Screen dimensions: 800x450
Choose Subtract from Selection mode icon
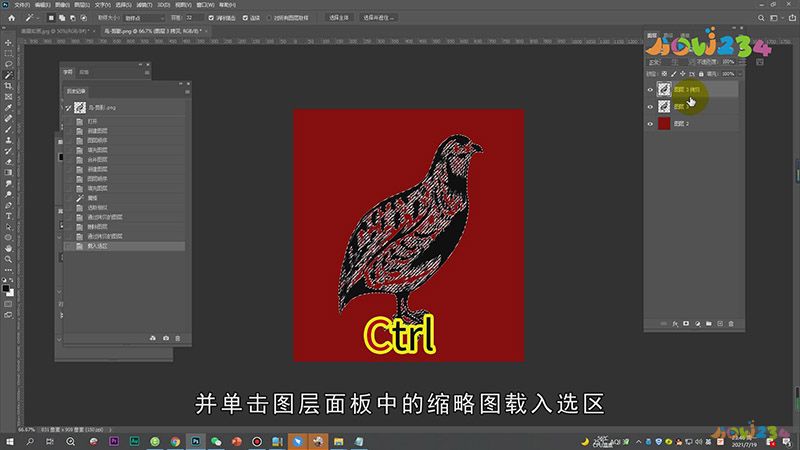click(72, 18)
